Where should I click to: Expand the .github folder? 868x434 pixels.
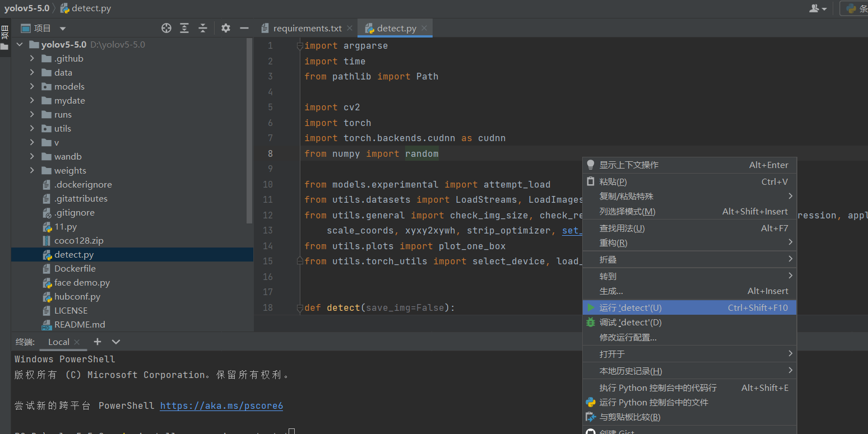point(33,58)
